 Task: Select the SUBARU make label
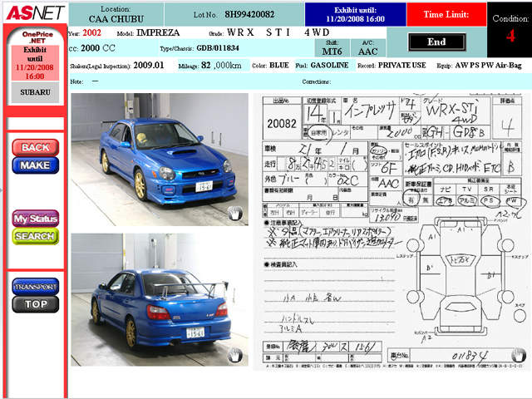tap(35, 92)
